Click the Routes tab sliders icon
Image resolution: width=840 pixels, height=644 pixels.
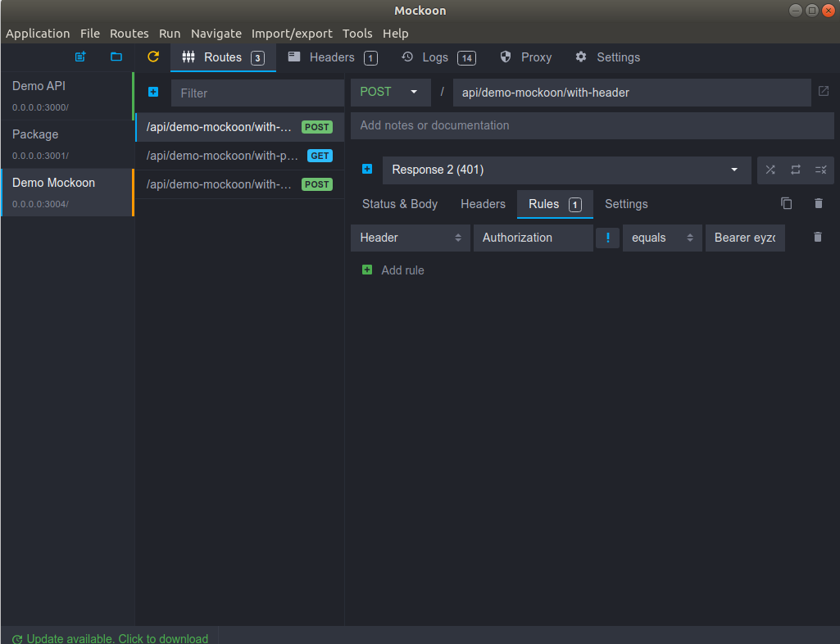[x=188, y=57]
